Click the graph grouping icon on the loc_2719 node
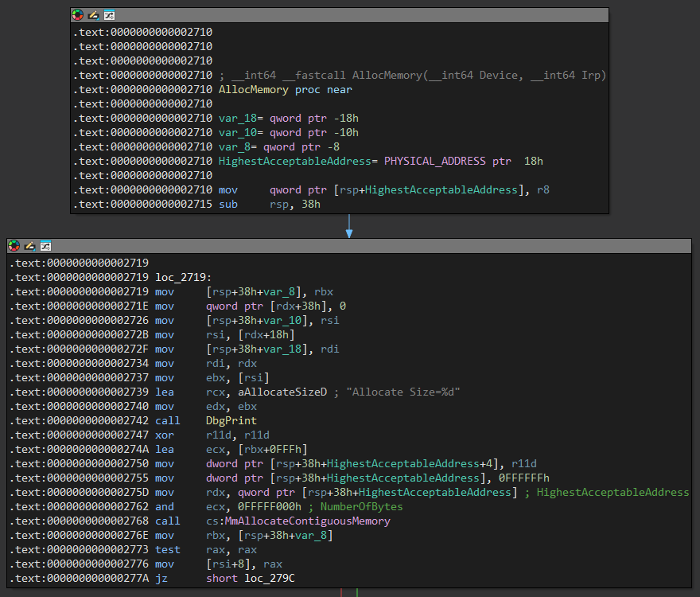The image size is (700, 597). [x=45, y=245]
